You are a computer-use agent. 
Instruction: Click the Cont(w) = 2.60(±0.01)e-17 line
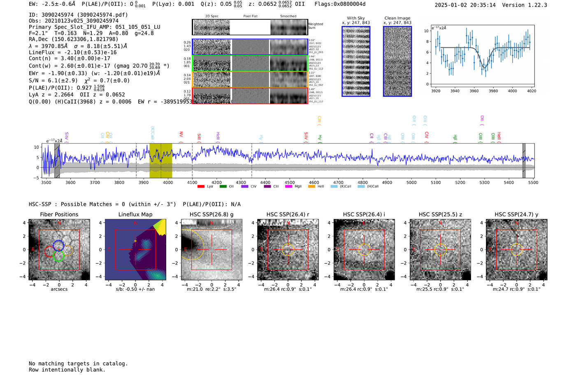coord(99,65)
